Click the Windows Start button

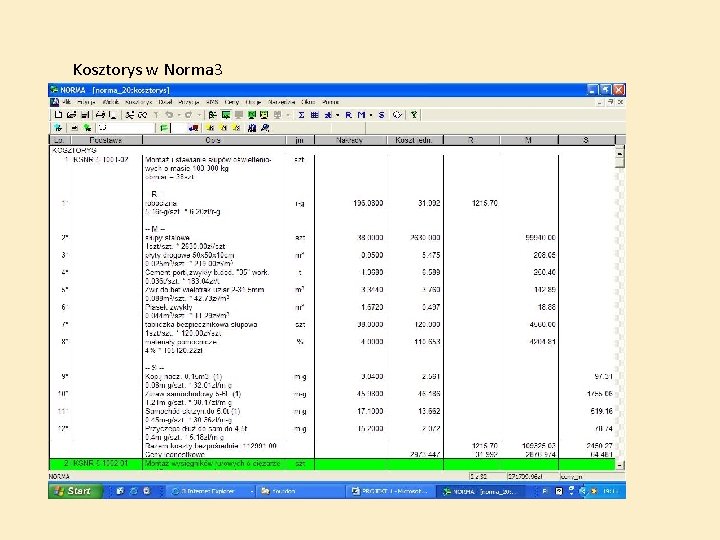75,491
